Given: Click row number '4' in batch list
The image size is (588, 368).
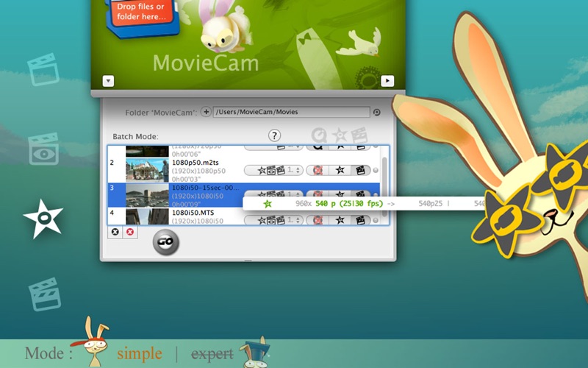Looking at the screenshot, I should [112, 213].
